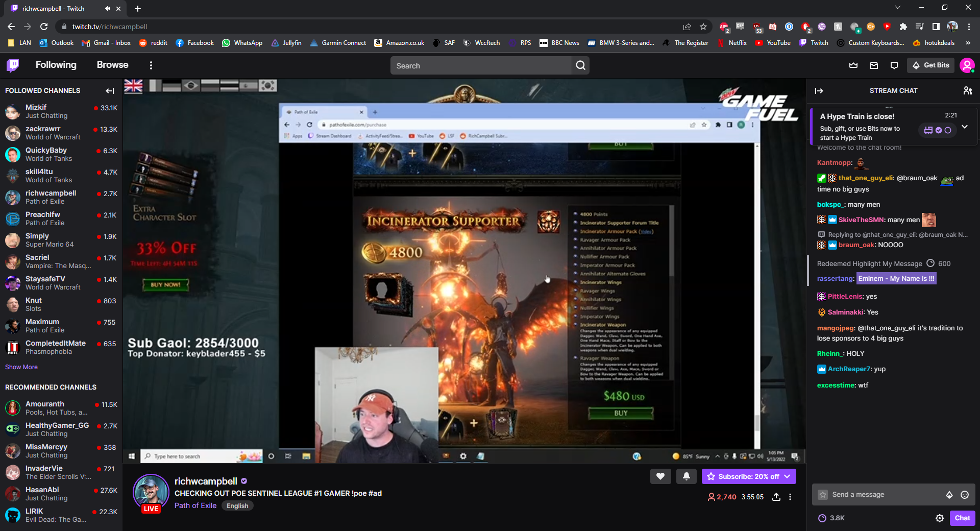Go back to the previous page
The width and height of the screenshot is (980, 531).
[11, 27]
